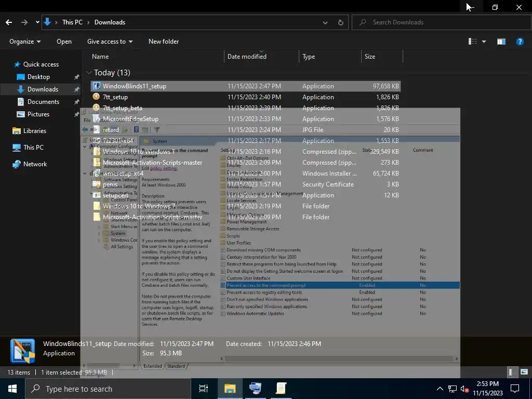The height and width of the screenshot is (399, 532).
Task: Open the recent locations dropdown arrow
Action: click(37, 22)
